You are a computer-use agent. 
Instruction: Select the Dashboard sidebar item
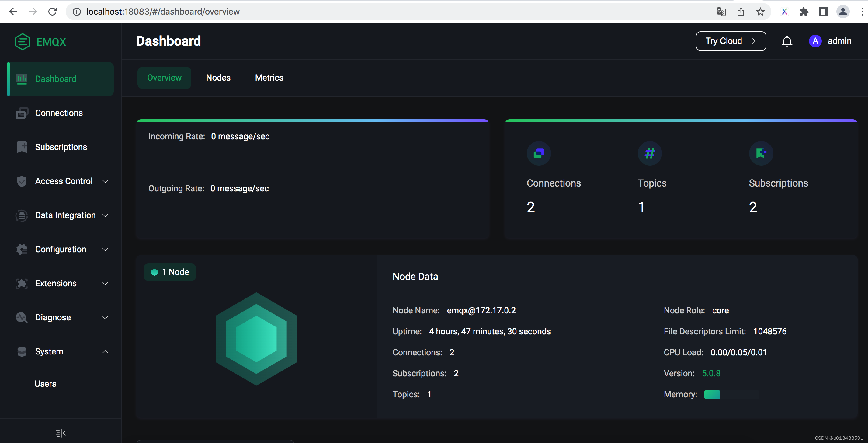point(60,78)
